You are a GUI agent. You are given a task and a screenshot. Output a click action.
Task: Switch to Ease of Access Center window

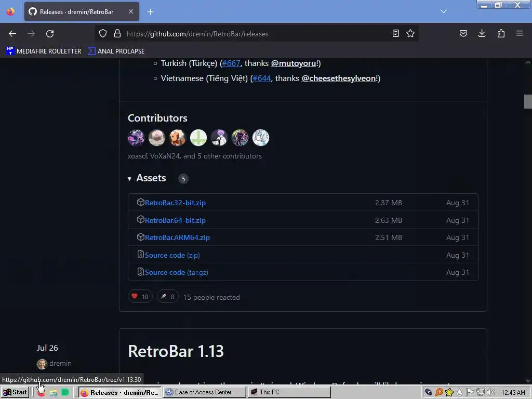(x=205, y=392)
